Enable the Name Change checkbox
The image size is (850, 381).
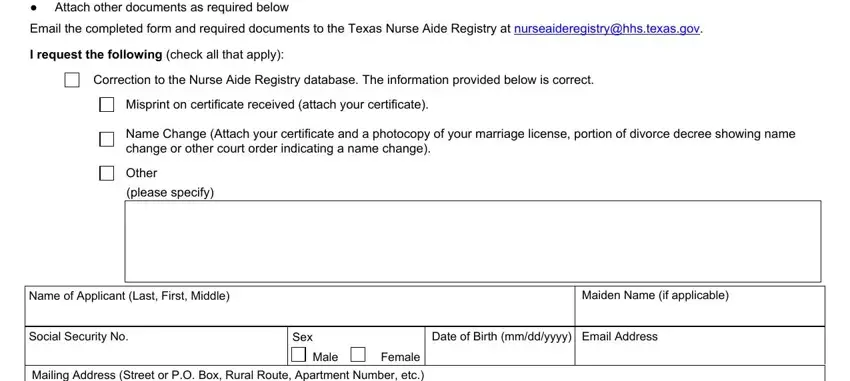point(107,139)
